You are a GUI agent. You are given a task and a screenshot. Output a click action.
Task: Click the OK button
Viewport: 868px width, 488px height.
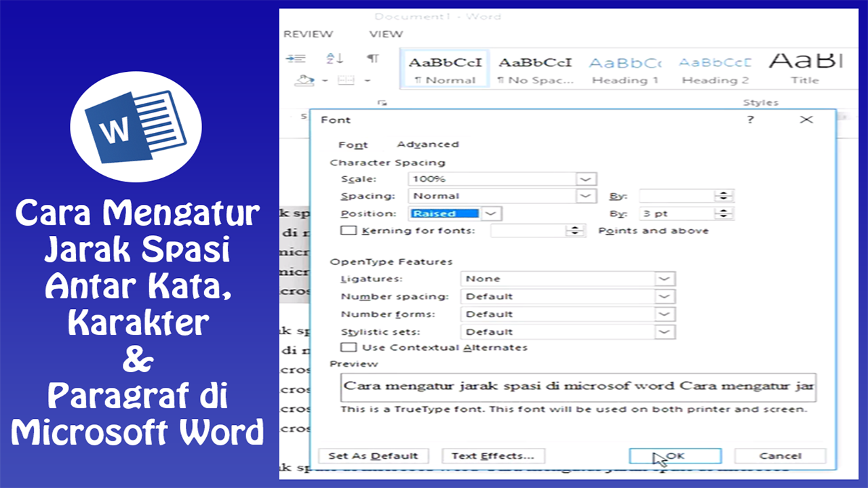[x=675, y=456]
